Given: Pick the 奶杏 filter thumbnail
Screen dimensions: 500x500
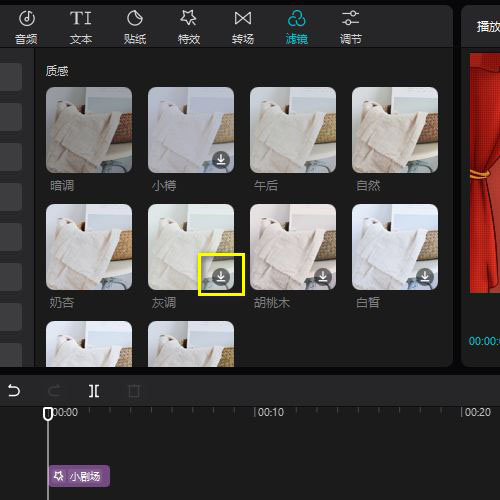Looking at the screenshot, I should pos(89,247).
